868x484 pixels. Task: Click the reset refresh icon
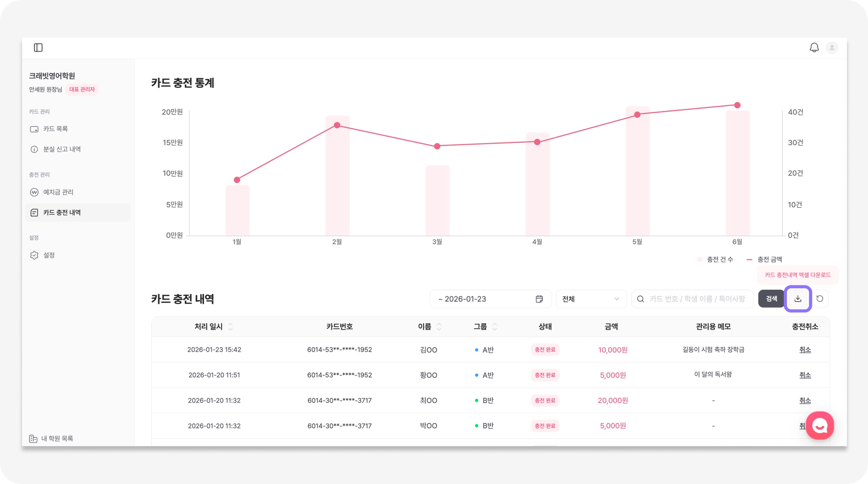(820, 299)
